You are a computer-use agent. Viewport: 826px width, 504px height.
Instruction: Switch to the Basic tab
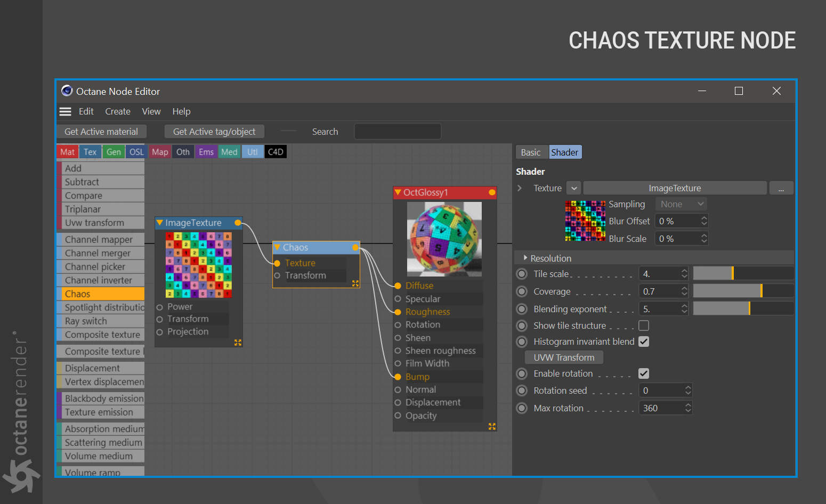531,152
